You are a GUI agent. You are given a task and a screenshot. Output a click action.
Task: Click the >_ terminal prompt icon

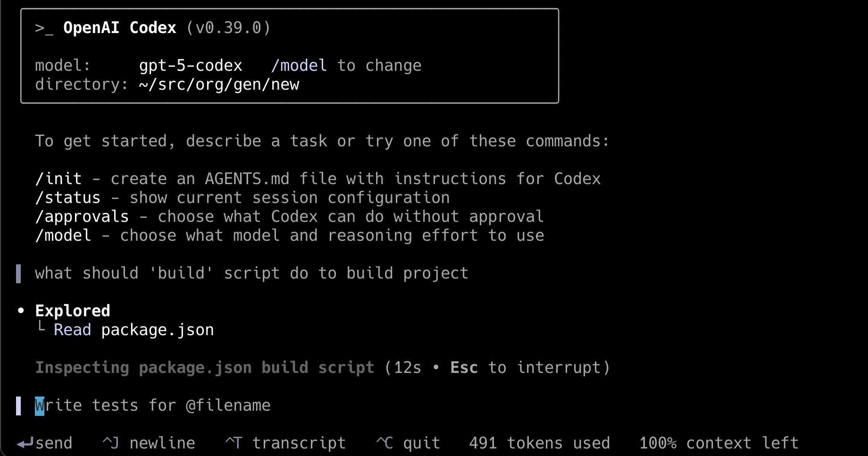coord(44,28)
